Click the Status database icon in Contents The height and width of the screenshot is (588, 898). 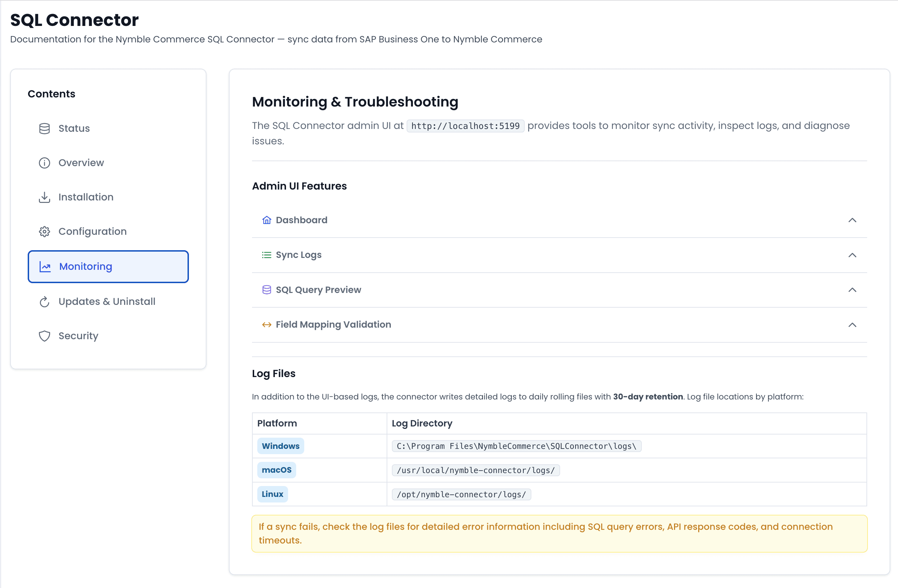point(45,129)
